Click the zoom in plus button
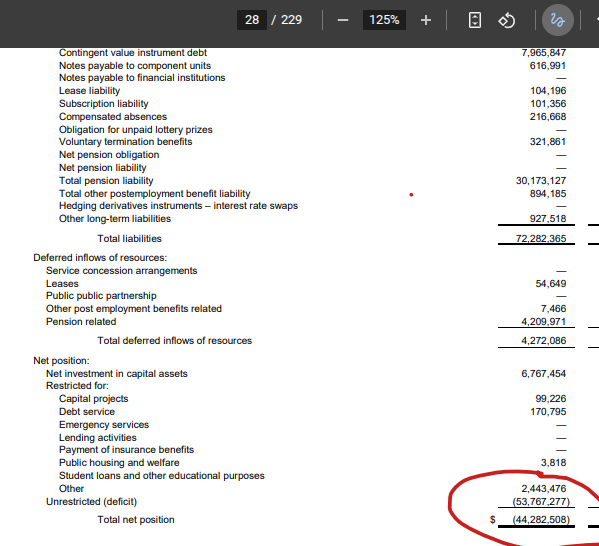Image resolution: width=599 pixels, height=546 pixels. click(x=426, y=20)
